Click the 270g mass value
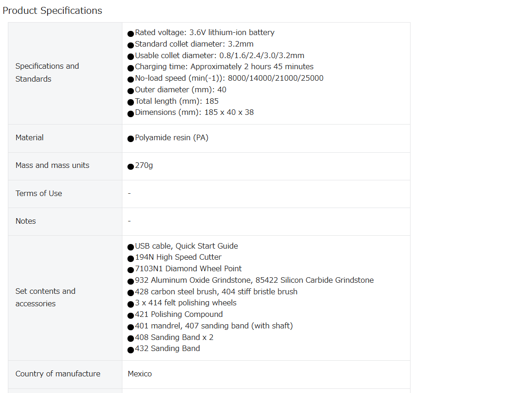532x393 pixels. [x=144, y=165]
